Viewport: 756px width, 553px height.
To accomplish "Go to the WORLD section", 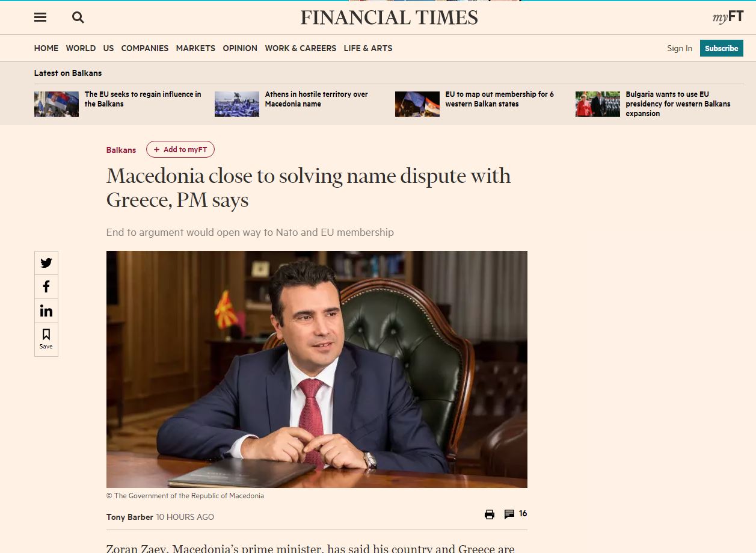I will (81, 48).
